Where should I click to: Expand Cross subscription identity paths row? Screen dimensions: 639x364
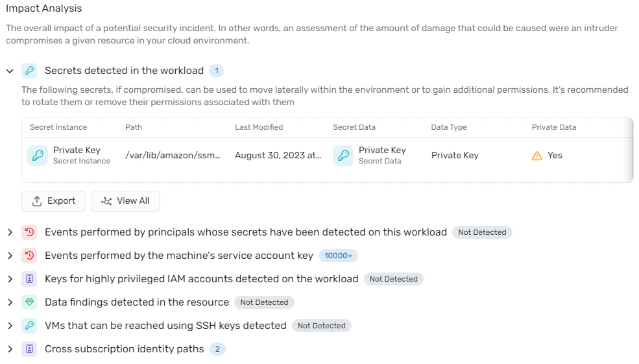point(10,349)
